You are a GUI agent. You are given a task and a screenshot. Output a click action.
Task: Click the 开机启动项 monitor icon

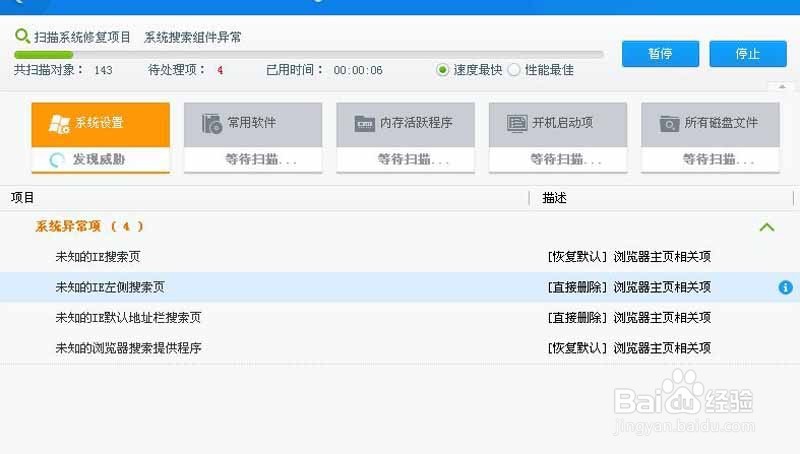click(517, 123)
